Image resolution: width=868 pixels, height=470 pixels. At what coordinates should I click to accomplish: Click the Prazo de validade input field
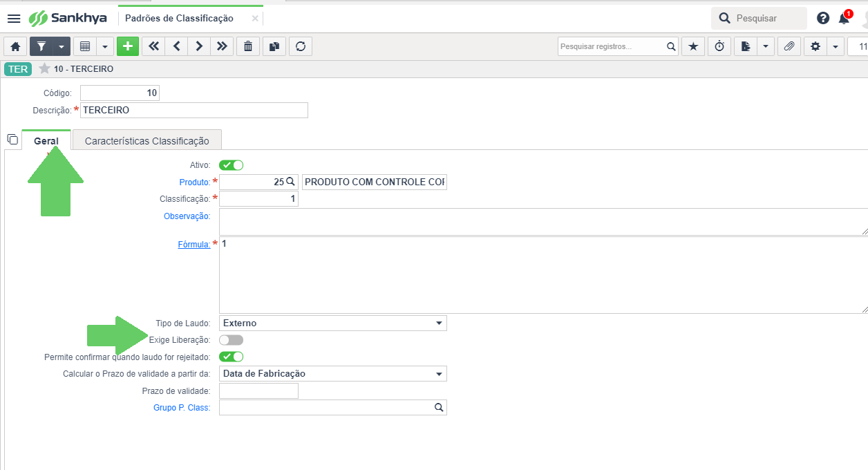tap(258, 391)
